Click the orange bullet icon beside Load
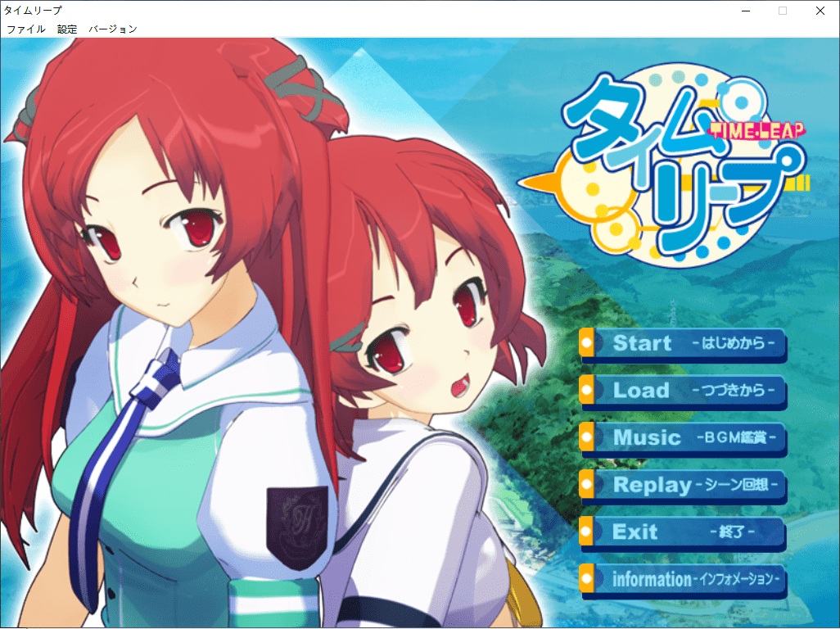Viewport: 840px width, 629px height. (587, 391)
